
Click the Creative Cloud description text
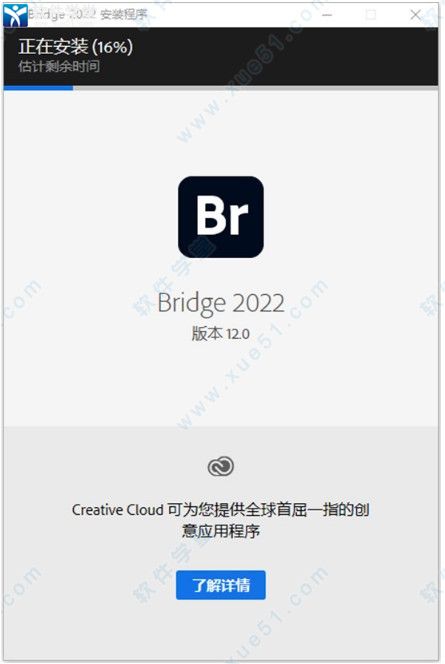(x=221, y=520)
